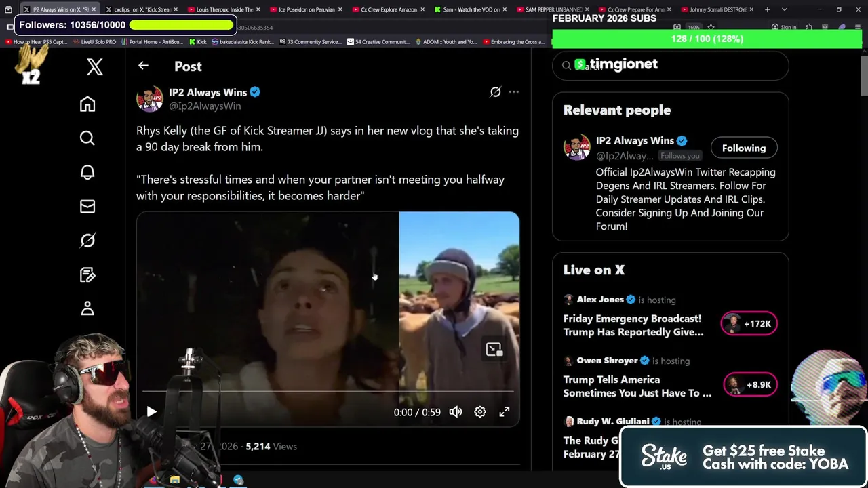Click the 5,214 Views count
The width and height of the screenshot is (868, 488).
click(x=271, y=447)
